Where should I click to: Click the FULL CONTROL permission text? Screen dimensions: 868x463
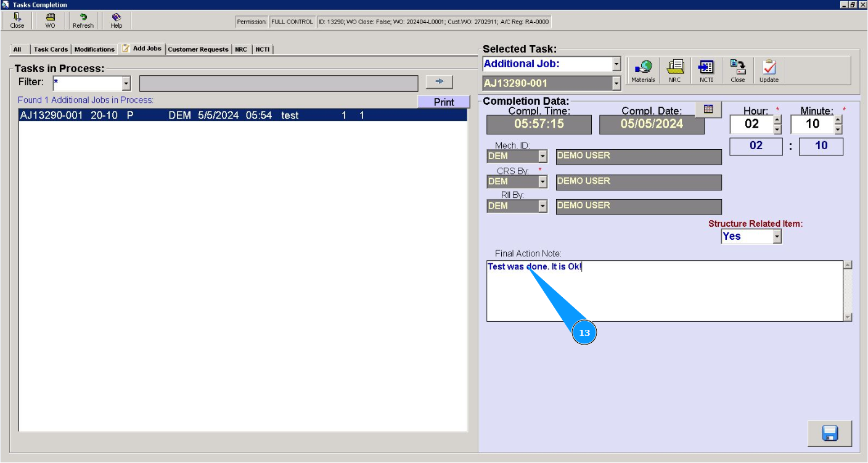[x=292, y=22]
